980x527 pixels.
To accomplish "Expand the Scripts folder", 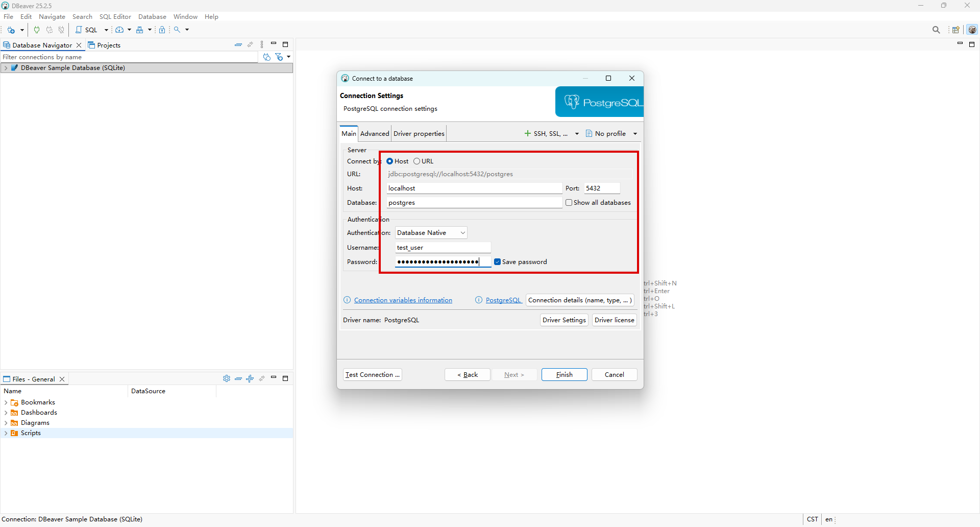I will click(x=6, y=433).
